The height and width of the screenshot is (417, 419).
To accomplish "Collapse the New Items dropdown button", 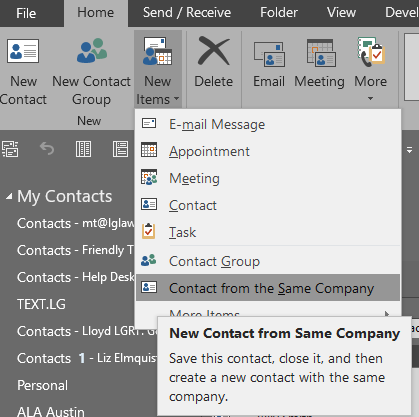I will tap(158, 69).
